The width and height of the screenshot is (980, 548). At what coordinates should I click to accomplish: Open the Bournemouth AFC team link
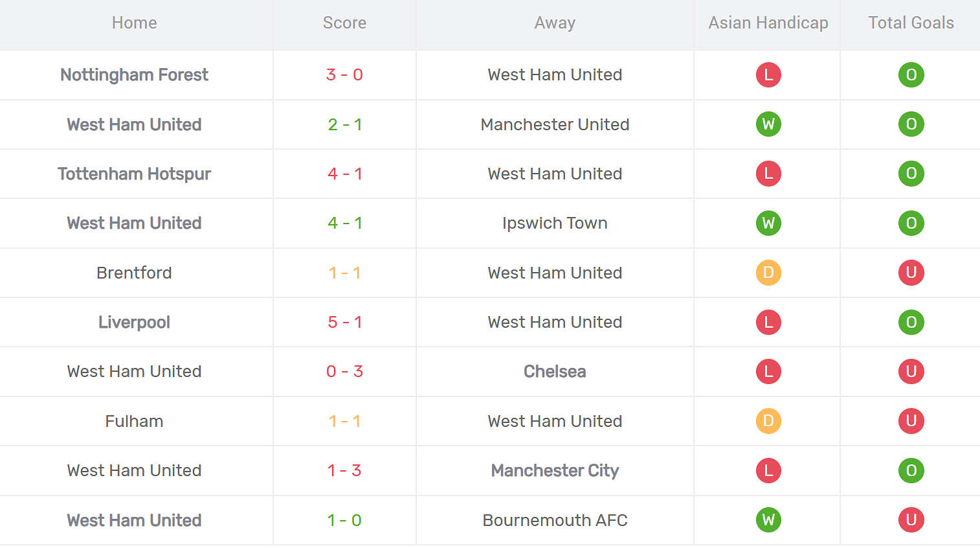pos(555,520)
